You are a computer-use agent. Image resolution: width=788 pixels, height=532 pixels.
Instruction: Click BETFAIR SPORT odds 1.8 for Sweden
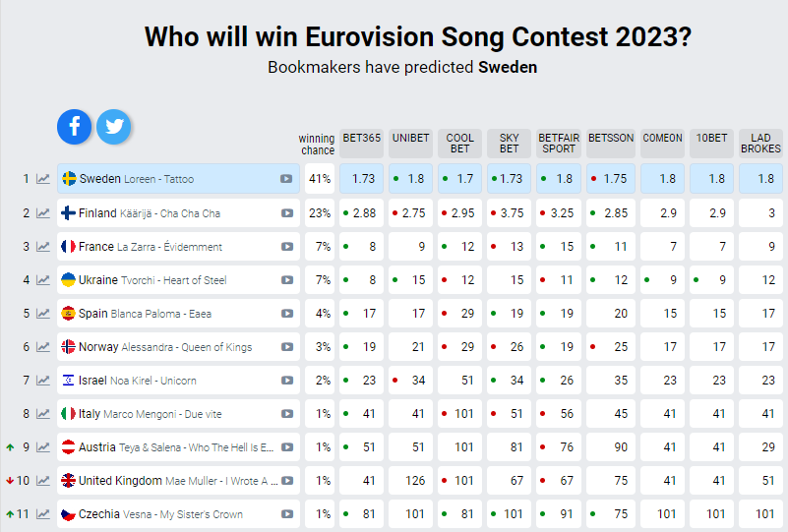tap(559, 178)
